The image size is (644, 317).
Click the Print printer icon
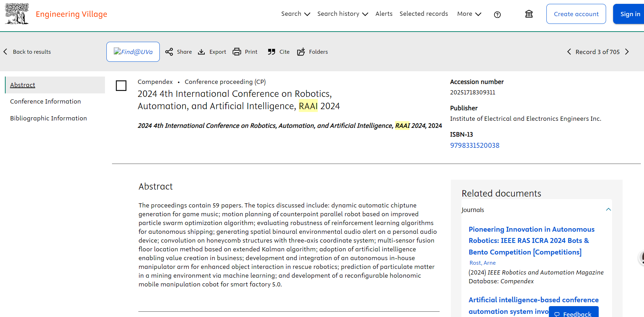point(237,52)
